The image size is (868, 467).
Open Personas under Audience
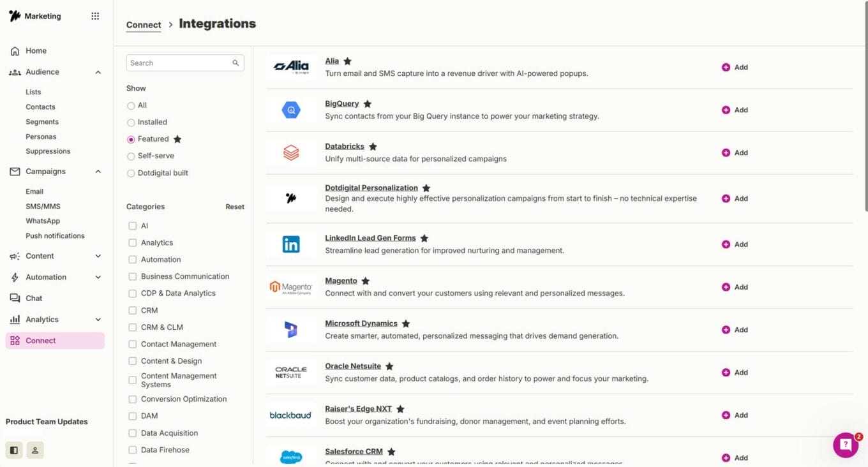[x=41, y=137]
